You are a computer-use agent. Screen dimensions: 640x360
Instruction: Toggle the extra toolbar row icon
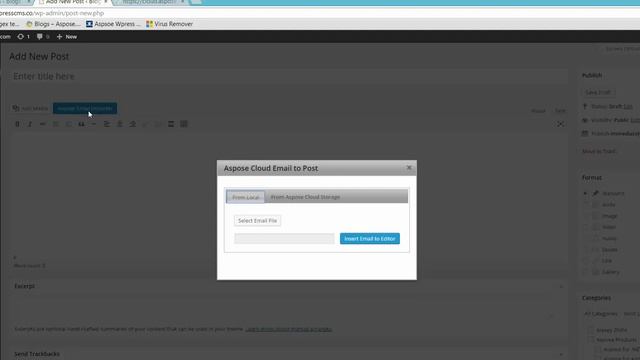tap(184, 124)
